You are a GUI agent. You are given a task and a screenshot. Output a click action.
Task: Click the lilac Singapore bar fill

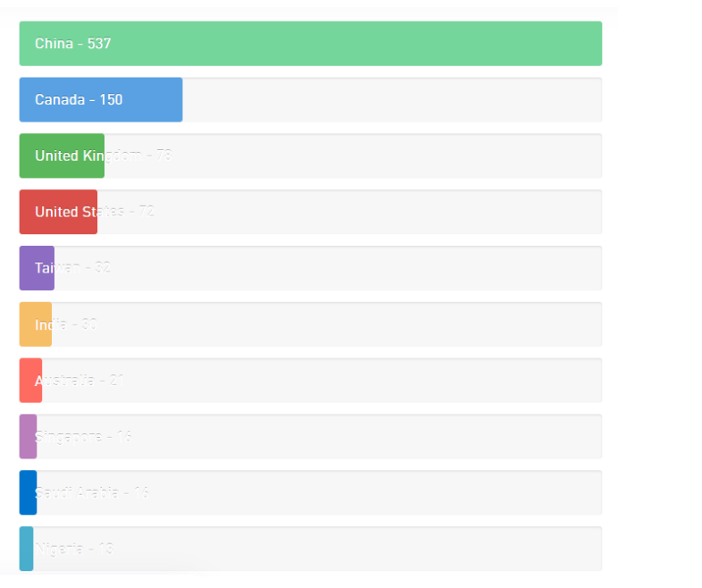point(28,437)
